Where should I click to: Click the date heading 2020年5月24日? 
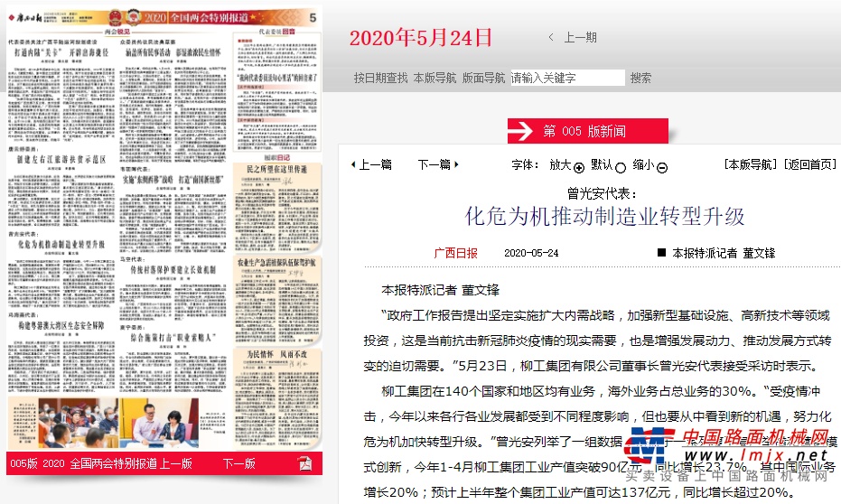421,38
